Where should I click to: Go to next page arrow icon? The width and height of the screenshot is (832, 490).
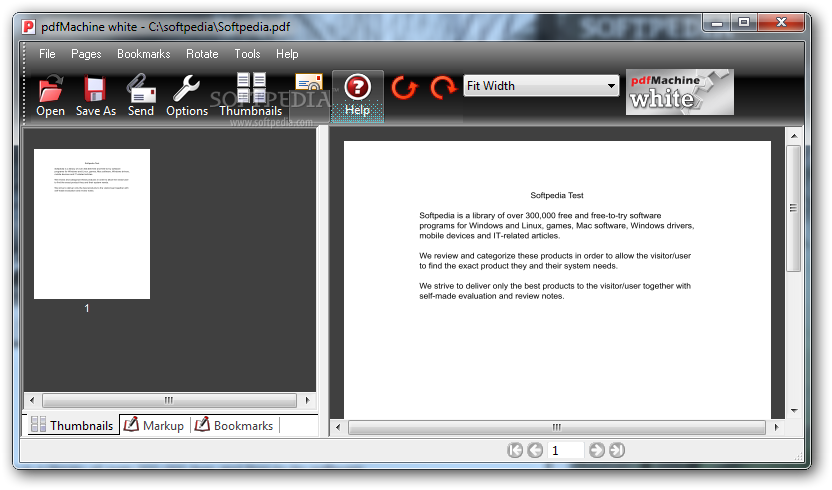[596, 450]
